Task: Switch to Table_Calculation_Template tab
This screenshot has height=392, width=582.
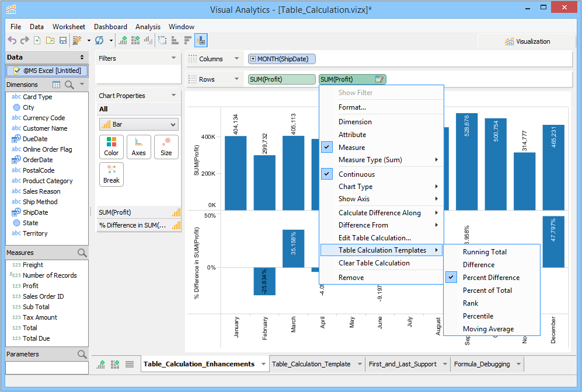Action: coord(311,364)
